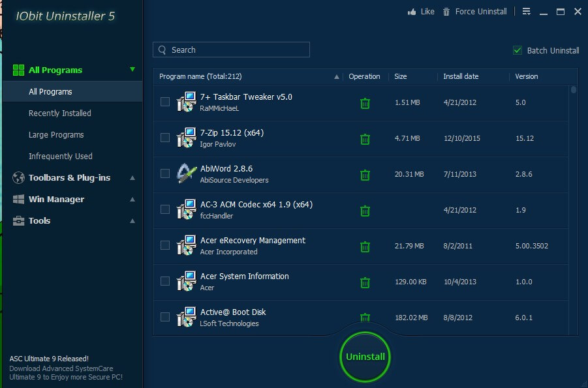
Task: Click the search magnifier icon
Action: [x=162, y=50]
